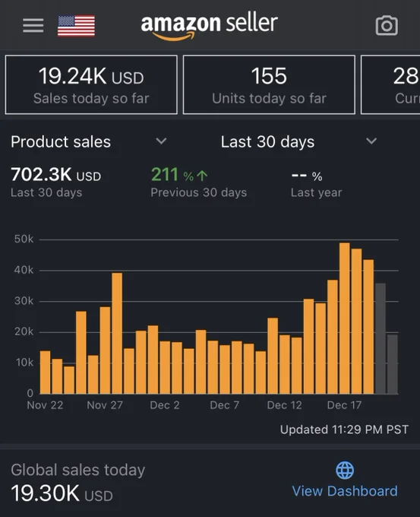Viewport: 420px width, 517px height.
Task: Open the camera scan icon
Action: (387, 25)
